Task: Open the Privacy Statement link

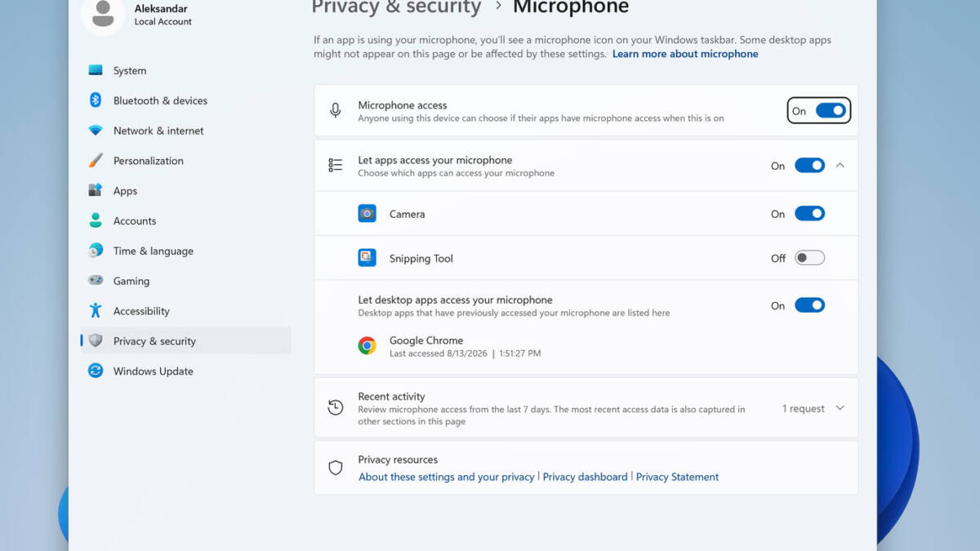Action: tap(678, 477)
